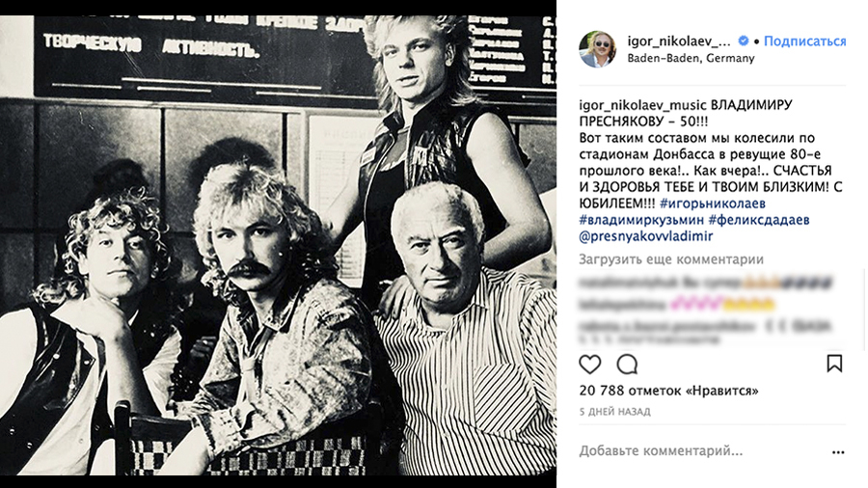Open igor_nikolaev profile avatar picture
This screenshot has height=488, width=868.
(597, 49)
